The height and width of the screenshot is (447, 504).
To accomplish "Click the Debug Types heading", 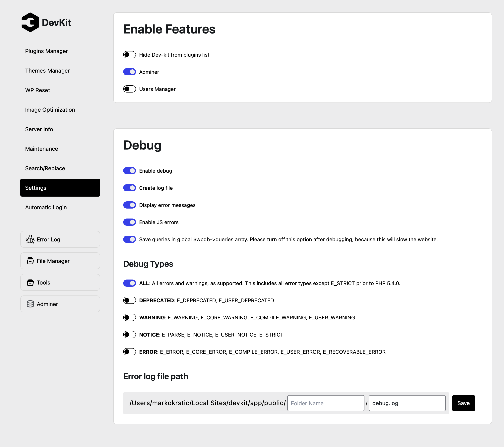I will [x=148, y=264].
